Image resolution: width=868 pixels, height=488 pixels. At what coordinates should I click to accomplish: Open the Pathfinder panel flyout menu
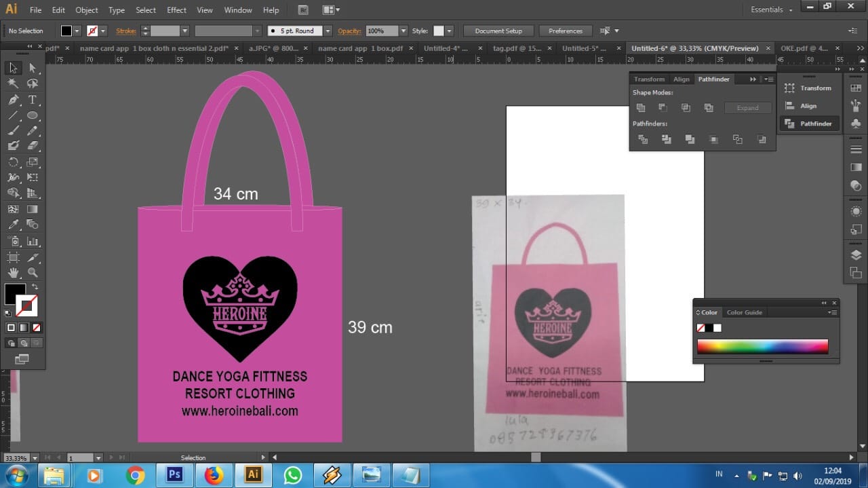click(768, 79)
